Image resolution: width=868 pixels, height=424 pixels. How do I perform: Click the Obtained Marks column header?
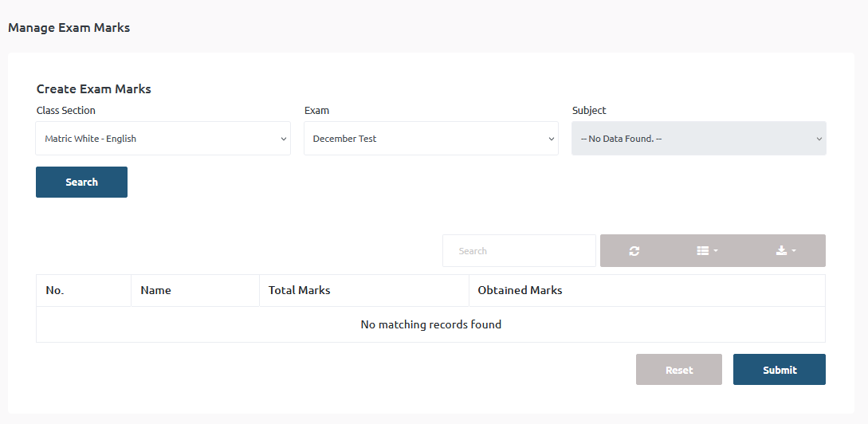[x=520, y=290]
